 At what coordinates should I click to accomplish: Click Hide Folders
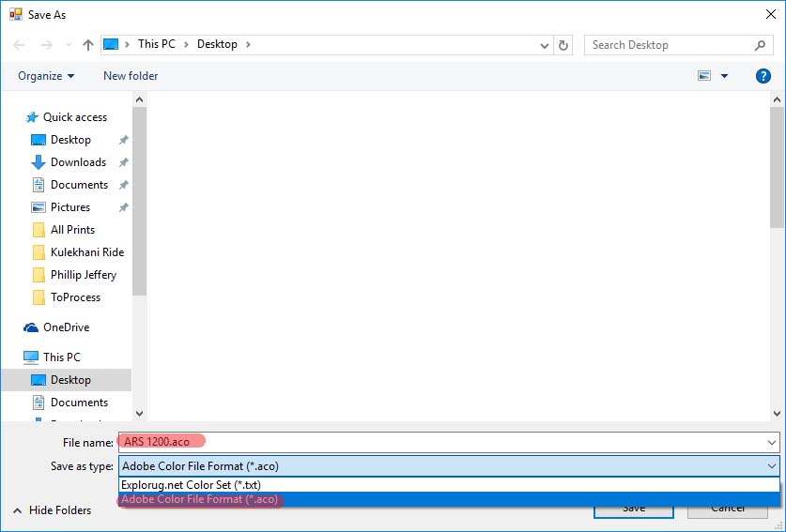pos(60,510)
